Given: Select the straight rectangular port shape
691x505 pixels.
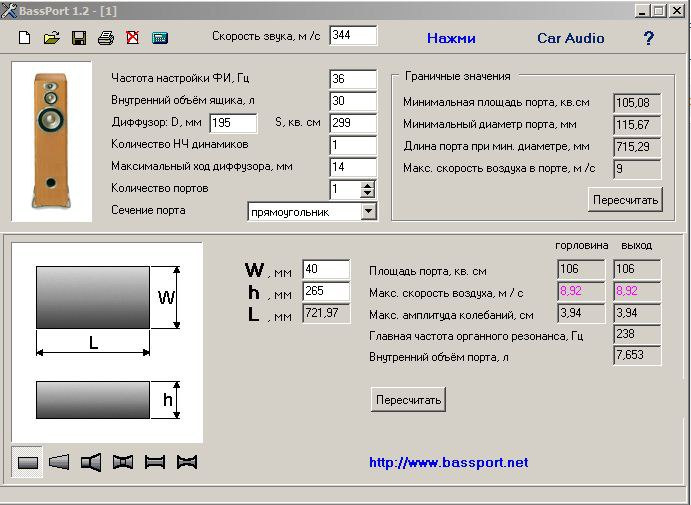Looking at the screenshot, I should coord(28,462).
